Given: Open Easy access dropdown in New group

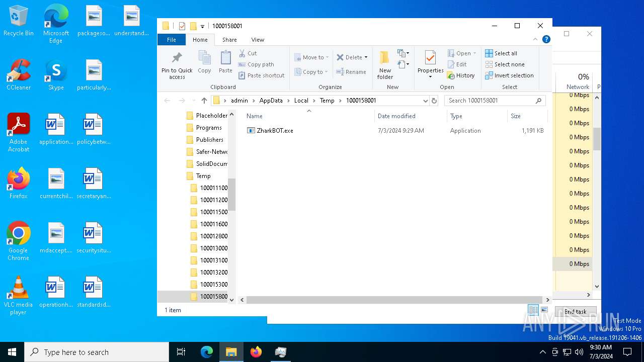Looking at the screenshot, I should (403, 64).
